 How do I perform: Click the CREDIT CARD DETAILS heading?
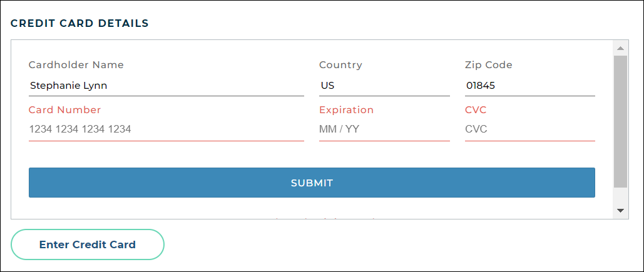coord(79,24)
